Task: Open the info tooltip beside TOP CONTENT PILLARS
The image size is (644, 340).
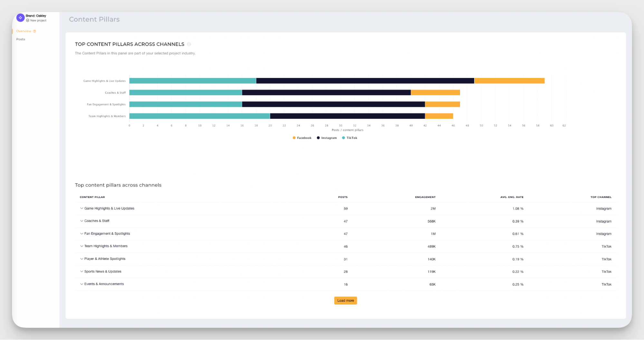Action: click(x=189, y=44)
